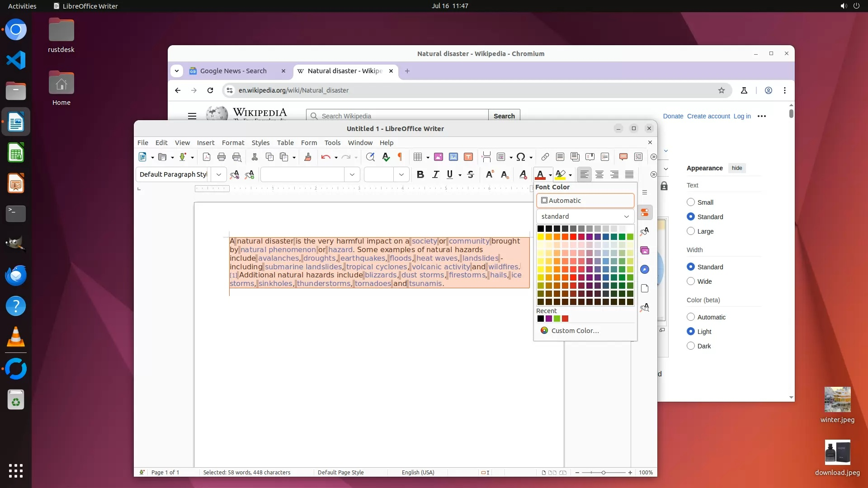This screenshot has height=488, width=868.
Task: Toggle Formatting Marks pilcrow icon
Action: tap(400, 157)
